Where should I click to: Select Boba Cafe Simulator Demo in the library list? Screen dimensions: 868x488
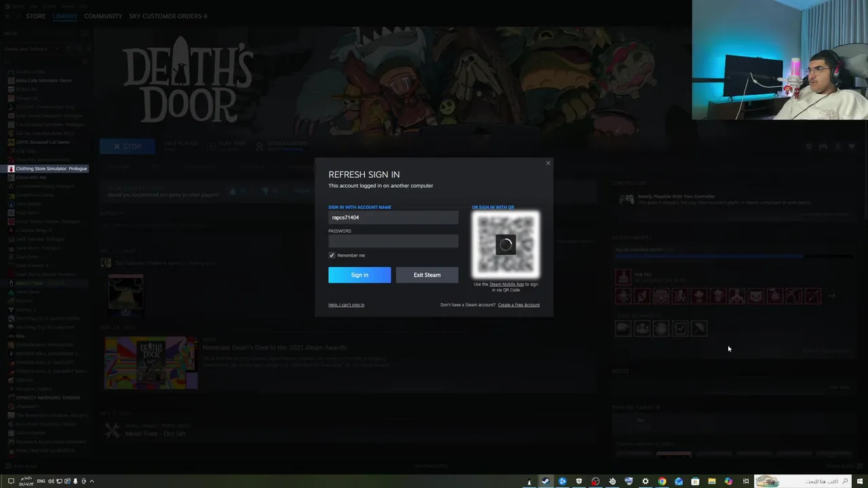(43, 80)
